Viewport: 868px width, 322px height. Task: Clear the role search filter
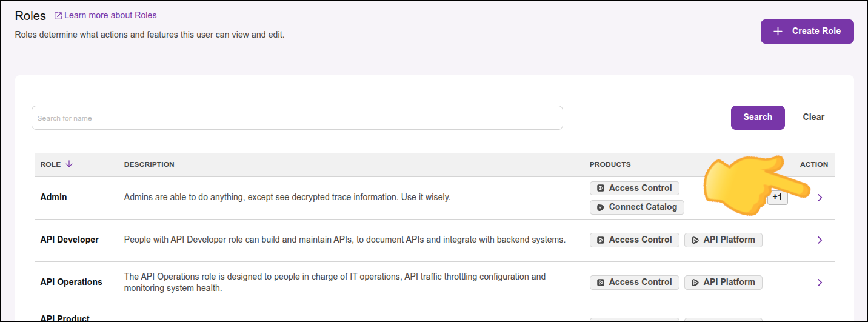point(813,117)
